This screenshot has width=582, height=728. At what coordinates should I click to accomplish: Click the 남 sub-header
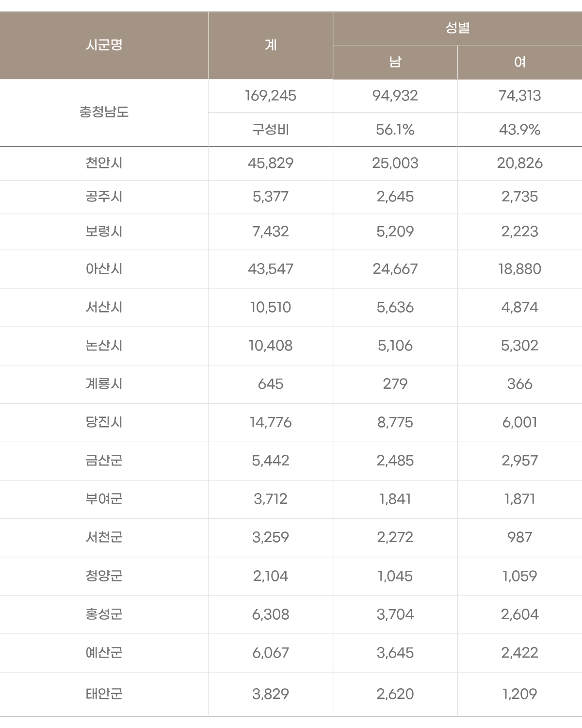point(395,62)
